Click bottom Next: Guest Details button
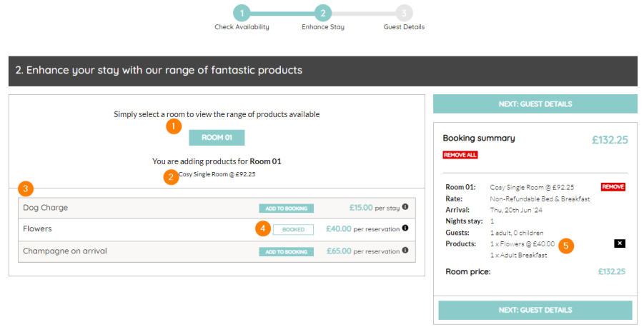The width and height of the screenshot is (644, 332). tap(535, 310)
